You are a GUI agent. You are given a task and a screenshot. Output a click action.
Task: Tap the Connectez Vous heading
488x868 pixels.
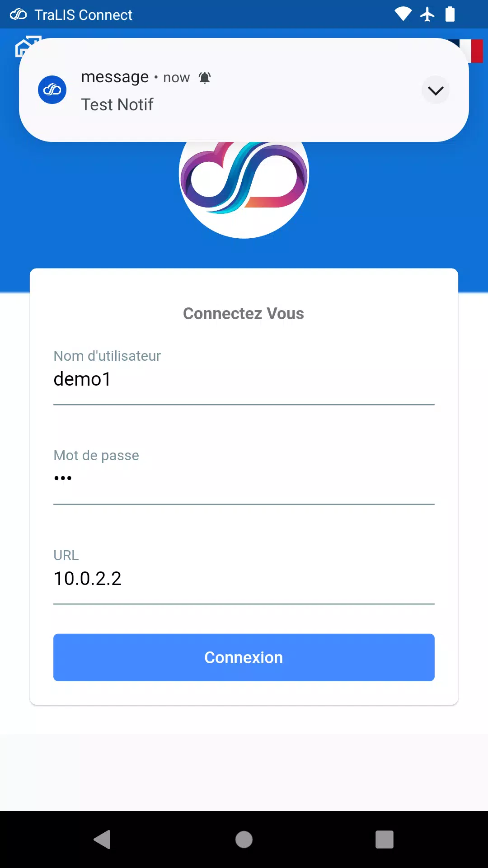point(244,313)
